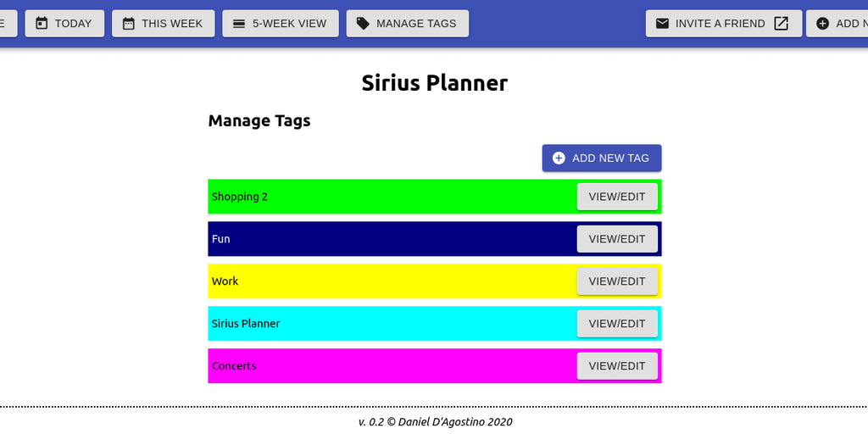Click the plus icon in Add New Tag
The height and width of the screenshot is (434, 868).
(559, 159)
